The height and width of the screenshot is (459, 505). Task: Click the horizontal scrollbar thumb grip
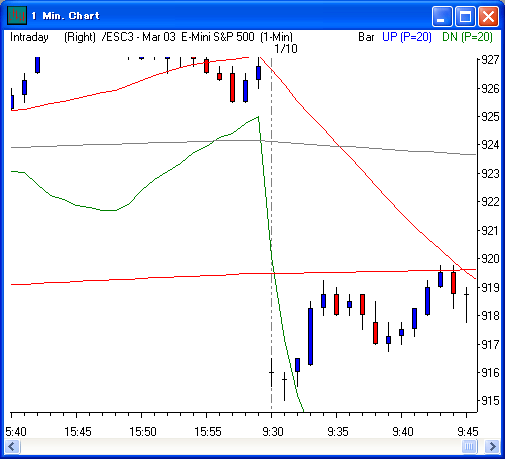pos(469,446)
